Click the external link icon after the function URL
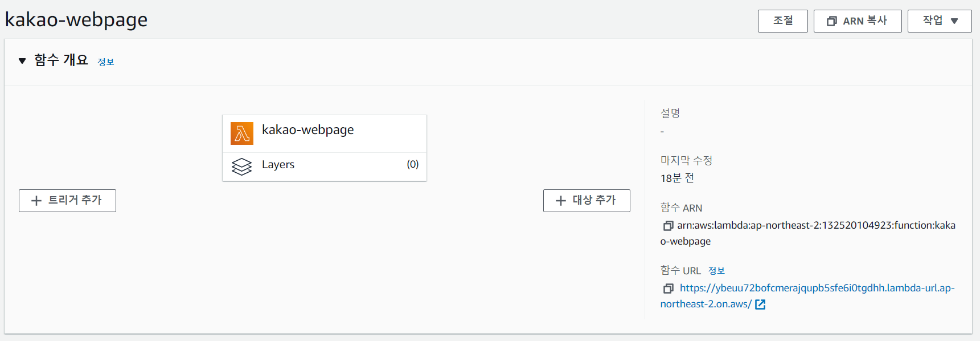 (760, 305)
